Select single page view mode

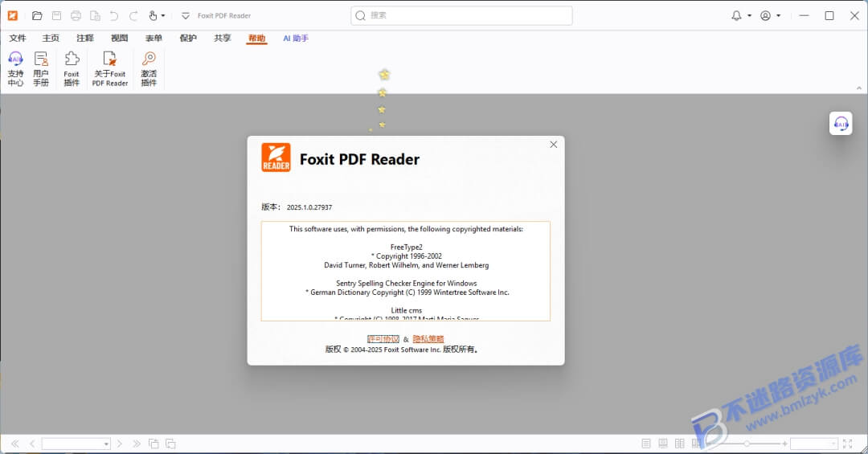point(646,444)
